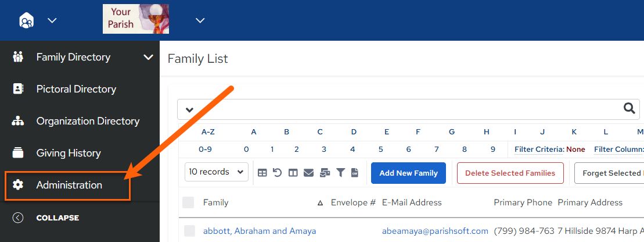Click the table grid view icon
The width and height of the screenshot is (644, 242).
pyautogui.click(x=262, y=173)
